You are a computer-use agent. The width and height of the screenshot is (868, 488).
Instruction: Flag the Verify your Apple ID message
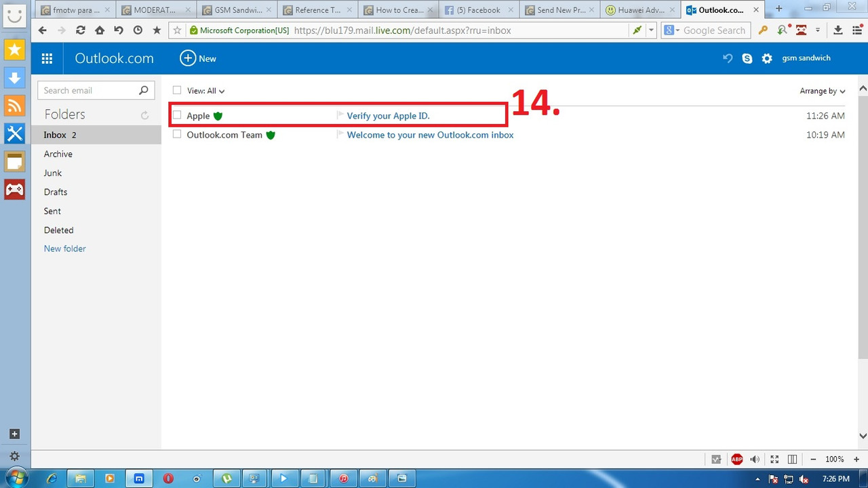pyautogui.click(x=340, y=115)
